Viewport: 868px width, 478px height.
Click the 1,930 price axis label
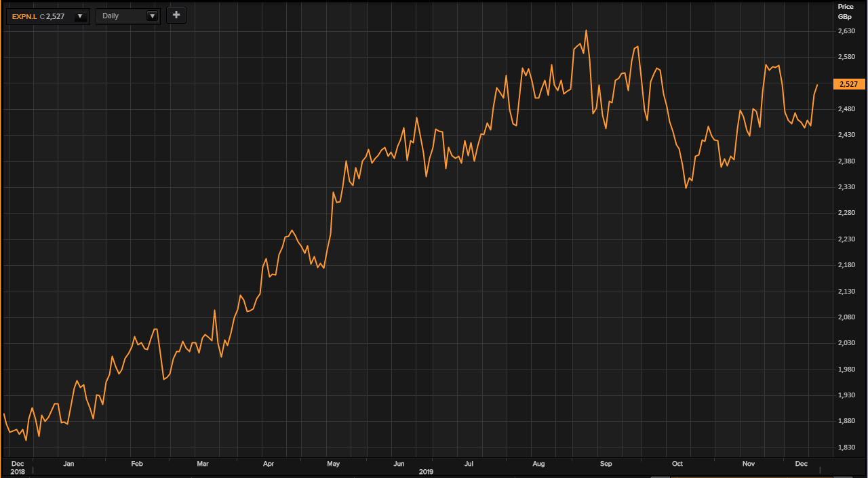pos(847,395)
